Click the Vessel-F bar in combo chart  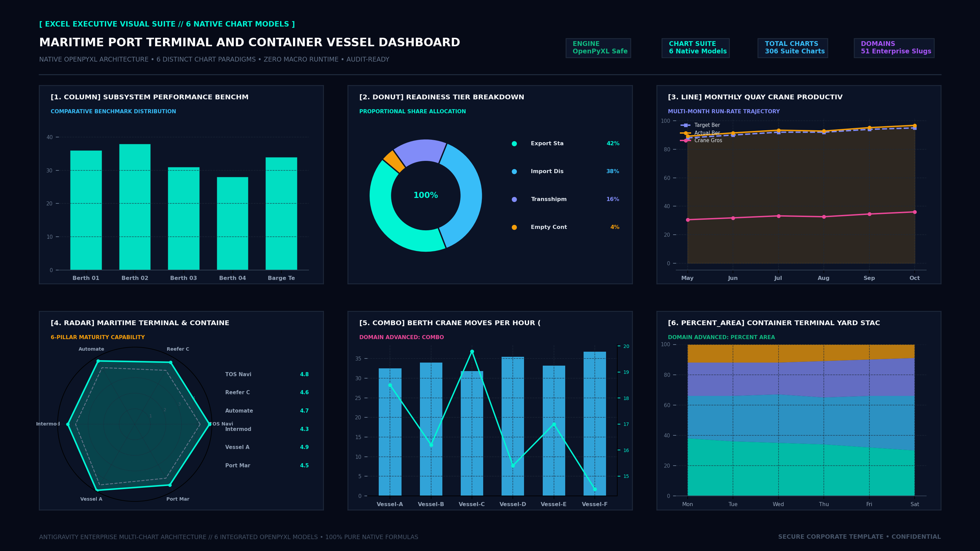[594, 423]
